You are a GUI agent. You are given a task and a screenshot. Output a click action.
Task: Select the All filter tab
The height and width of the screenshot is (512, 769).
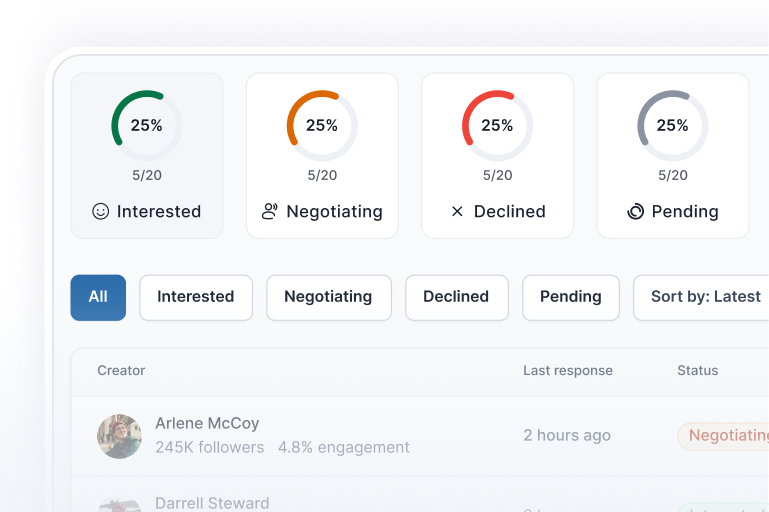[98, 297]
